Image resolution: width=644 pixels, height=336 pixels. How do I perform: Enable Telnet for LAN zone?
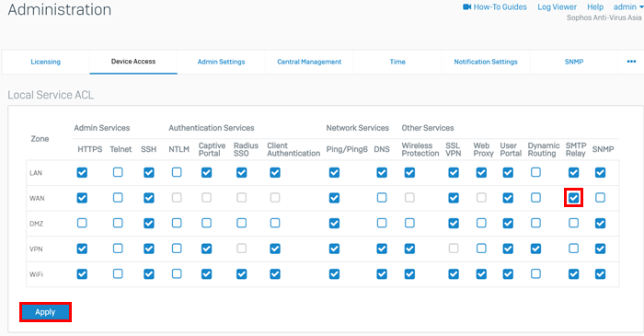pos(118,172)
